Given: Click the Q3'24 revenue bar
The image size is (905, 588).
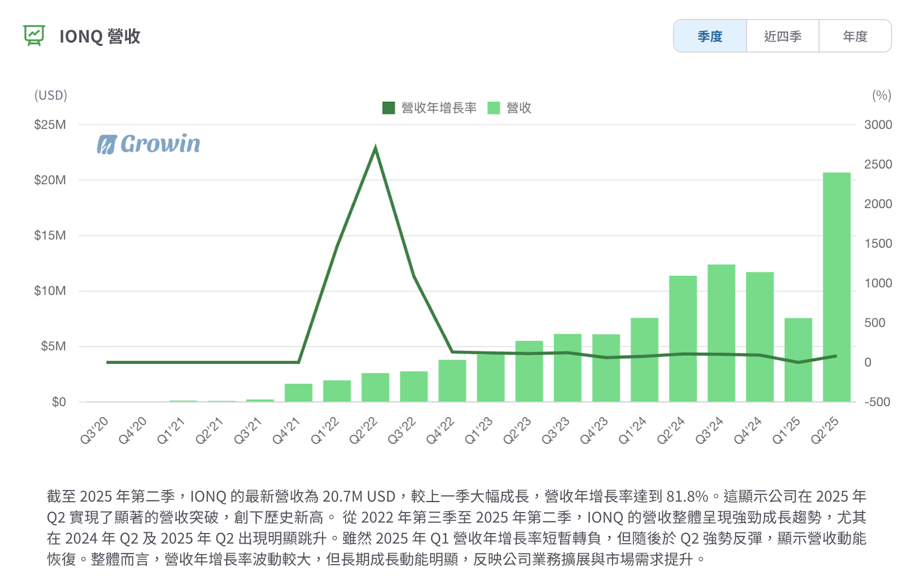Looking at the screenshot, I should coord(721,333).
